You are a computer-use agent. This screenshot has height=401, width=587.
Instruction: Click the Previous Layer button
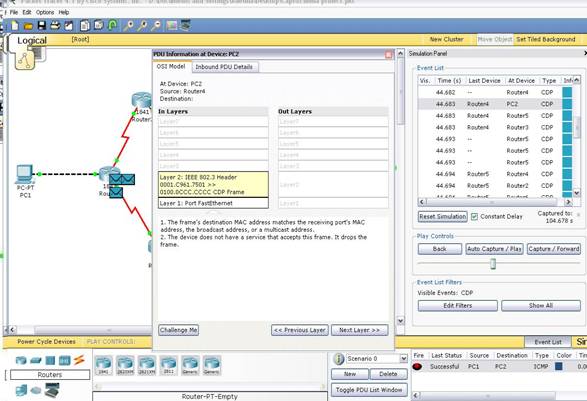click(x=300, y=330)
